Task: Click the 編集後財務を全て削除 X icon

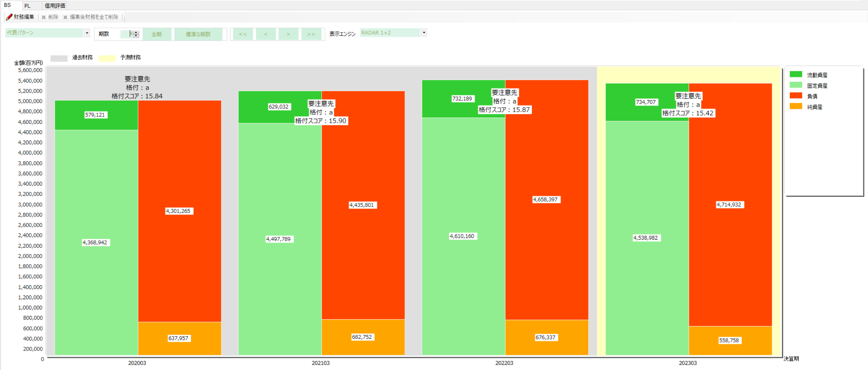Action: 65,17
